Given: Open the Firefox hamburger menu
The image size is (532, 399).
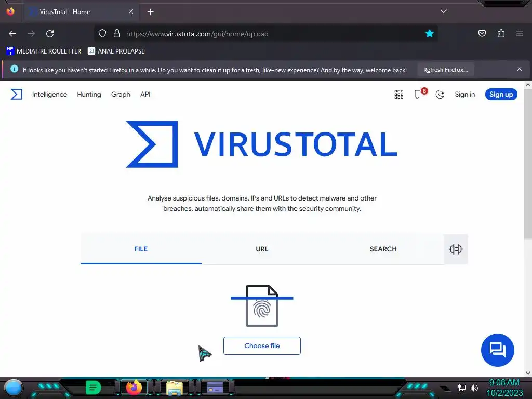Looking at the screenshot, I should pos(520,33).
